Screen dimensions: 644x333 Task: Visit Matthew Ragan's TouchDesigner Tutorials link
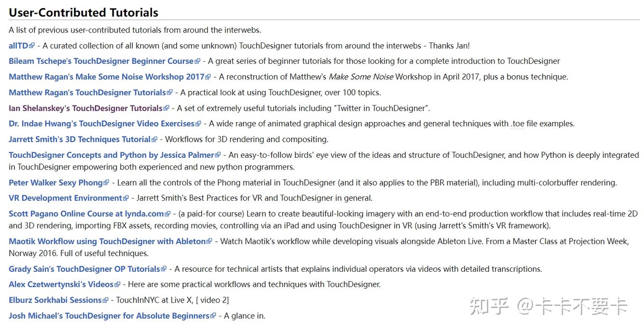click(87, 93)
